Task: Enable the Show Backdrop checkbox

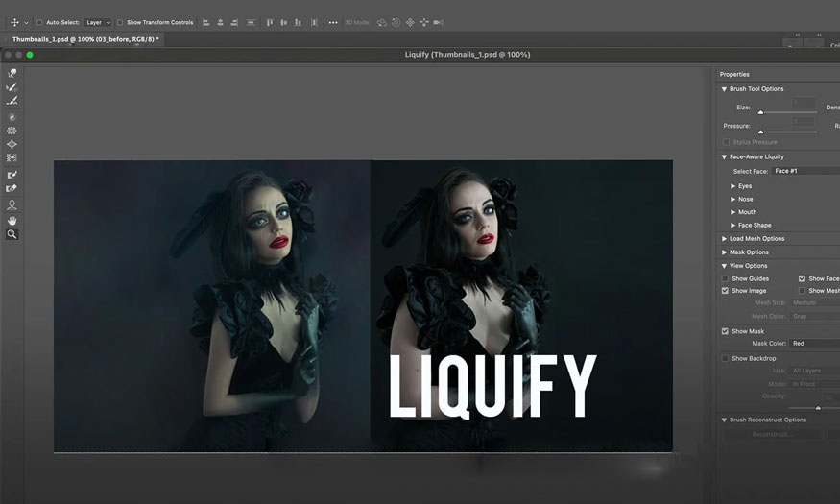Action: [x=725, y=358]
